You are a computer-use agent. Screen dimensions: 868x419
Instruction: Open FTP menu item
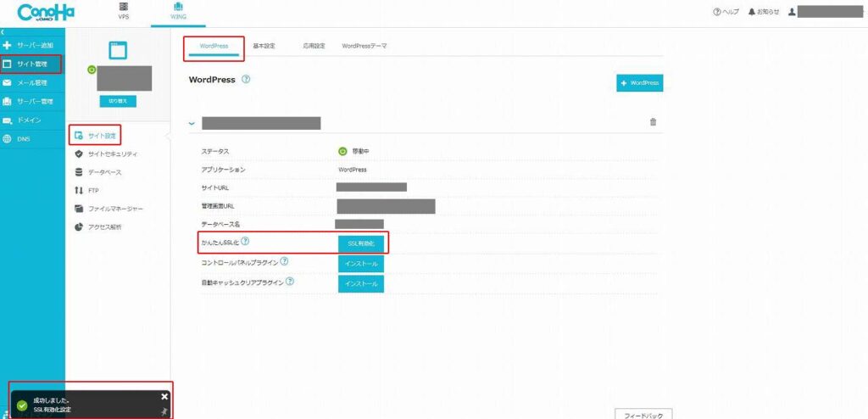point(87,191)
